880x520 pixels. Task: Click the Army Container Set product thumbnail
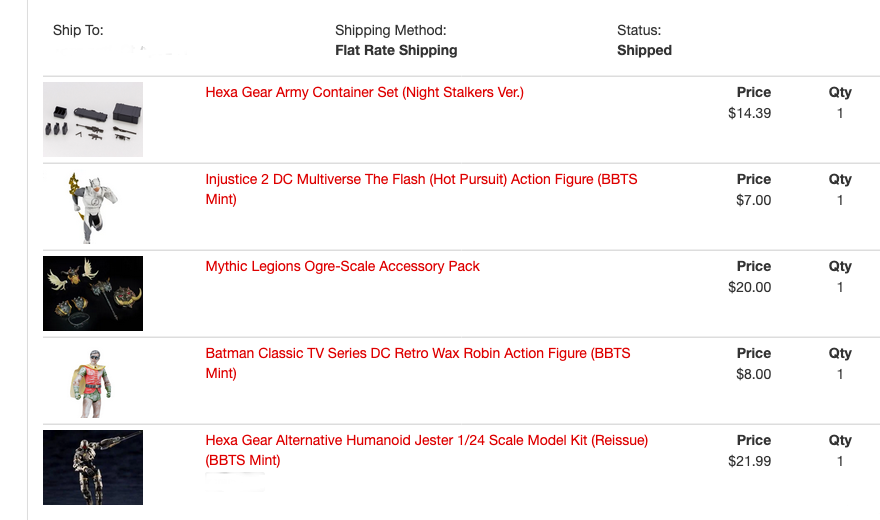pyautogui.click(x=93, y=119)
